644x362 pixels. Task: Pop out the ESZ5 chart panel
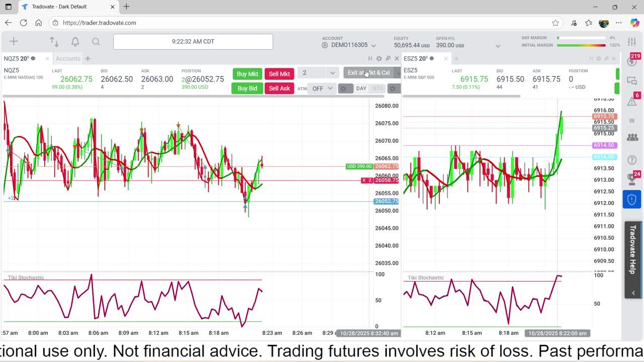[606, 59]
